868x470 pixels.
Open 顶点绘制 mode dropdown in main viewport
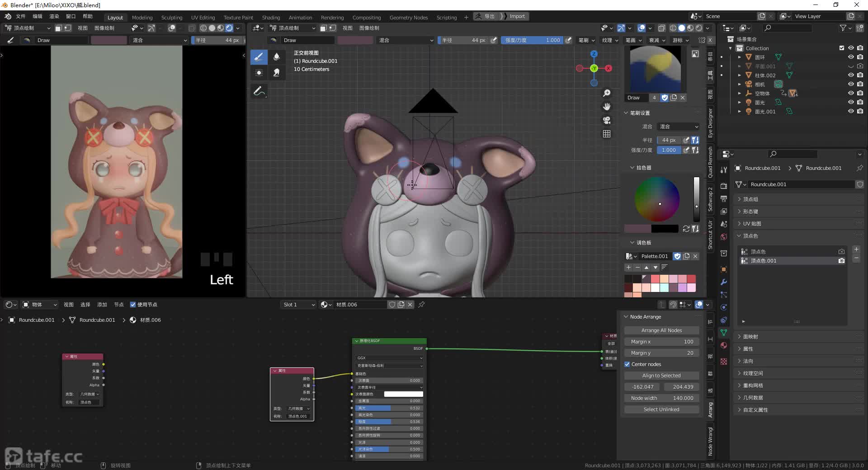[x=293, y=28]
